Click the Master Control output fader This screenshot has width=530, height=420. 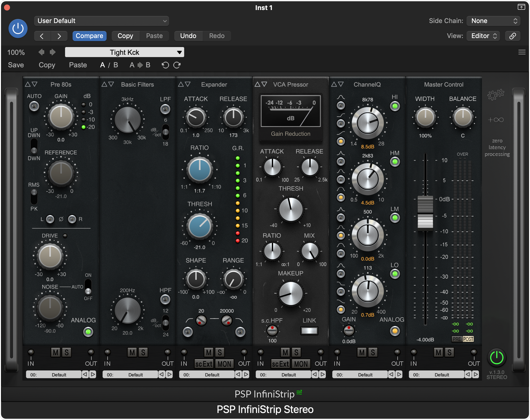click(425, 213)
